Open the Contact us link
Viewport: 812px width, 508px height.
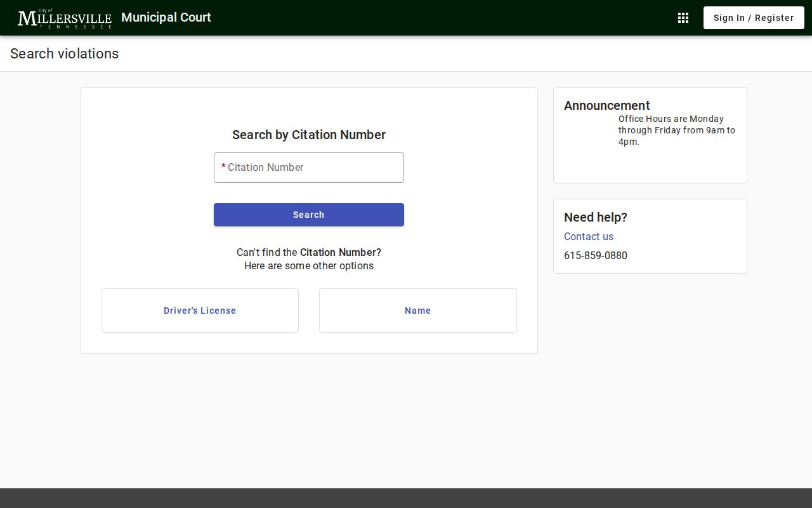pos(589,236)
